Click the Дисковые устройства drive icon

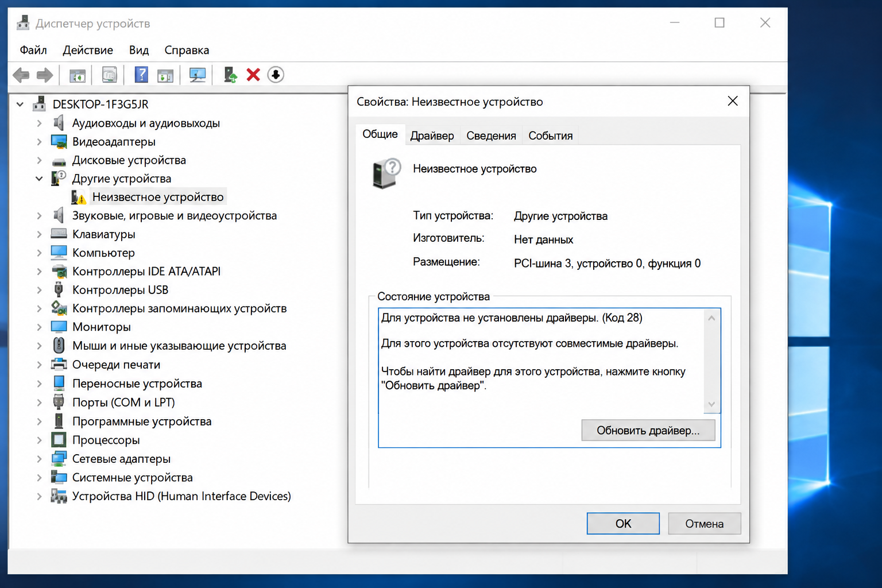pyautogui.click(x=59, y=161)
